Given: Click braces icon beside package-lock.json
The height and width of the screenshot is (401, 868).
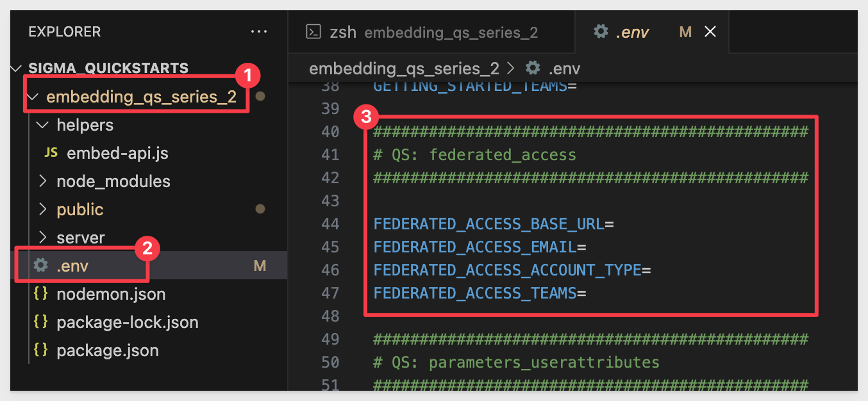Looking at the screenshot, I should [x=41, y=322].
